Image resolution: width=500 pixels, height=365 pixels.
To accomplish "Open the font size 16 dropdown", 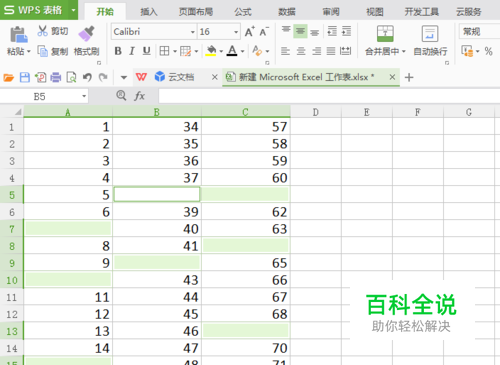I will tap(236, 32).
